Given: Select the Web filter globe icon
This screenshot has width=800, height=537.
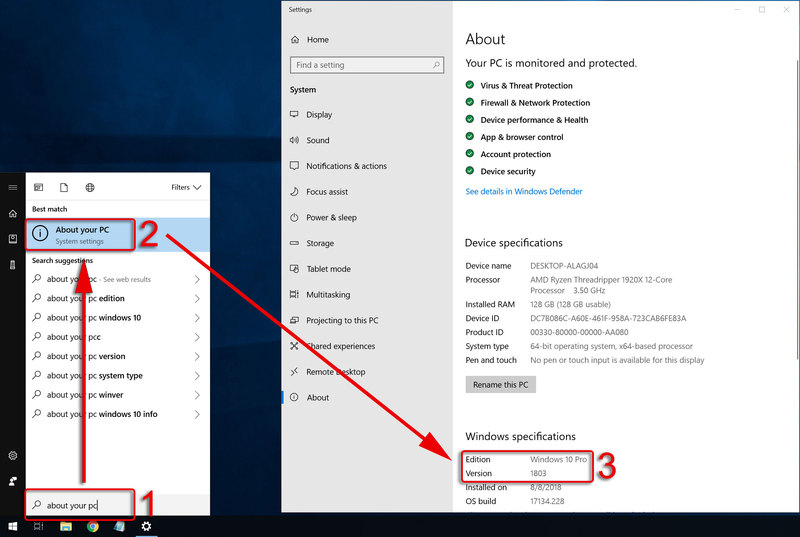Looking at the screenshot, I should [90, 187].
